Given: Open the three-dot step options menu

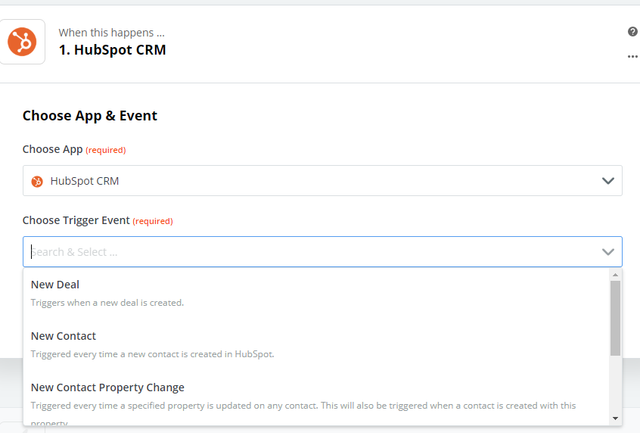Looking at the screenshot, I should pyautogui.click(x=632, y=56).
